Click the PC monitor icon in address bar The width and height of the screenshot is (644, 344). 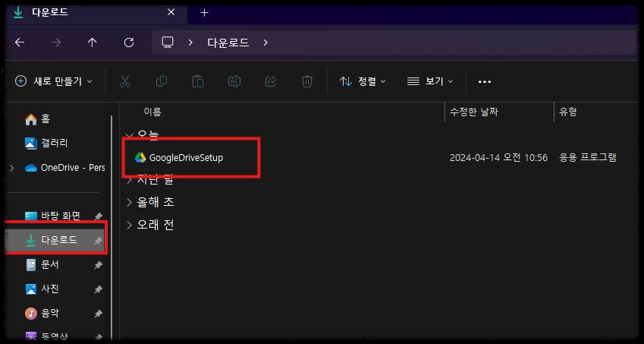click(168, 43)
